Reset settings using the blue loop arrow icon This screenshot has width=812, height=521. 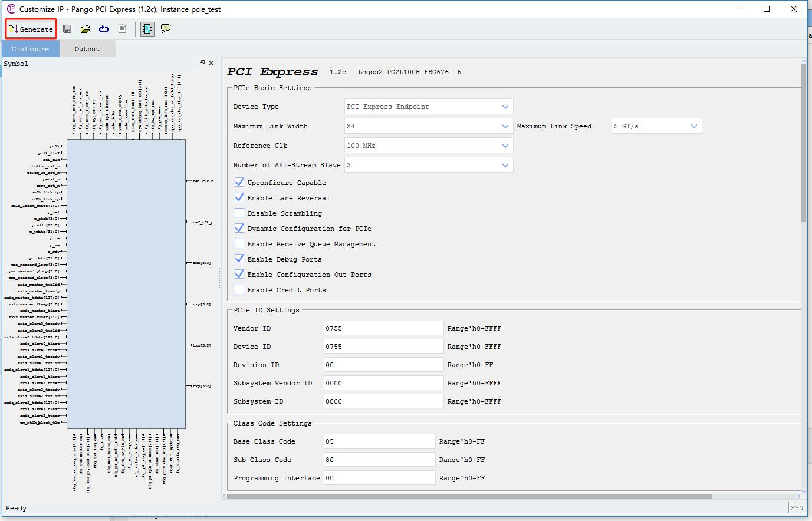[104, 29]
